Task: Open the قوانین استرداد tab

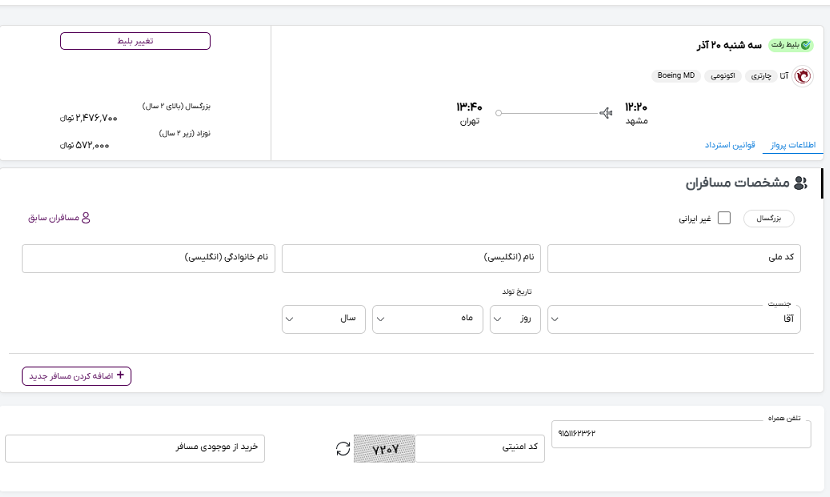Action: pos(729,146)
